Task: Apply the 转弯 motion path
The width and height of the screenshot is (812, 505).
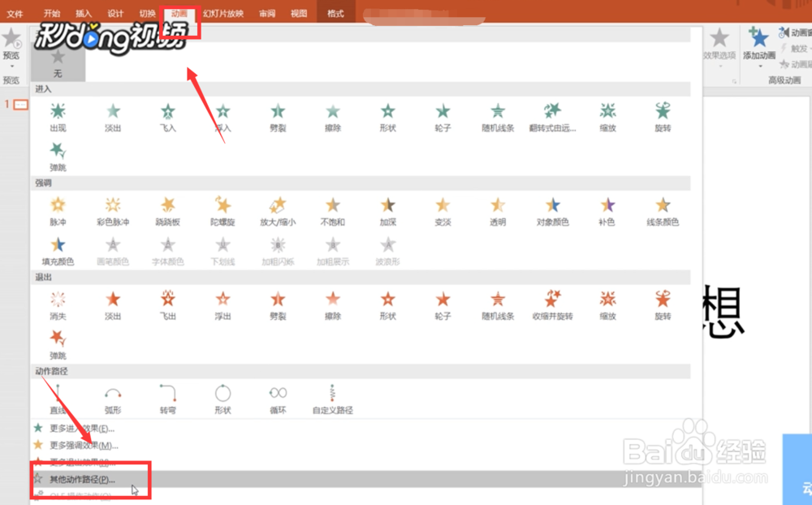Action: tap(168, 399)
